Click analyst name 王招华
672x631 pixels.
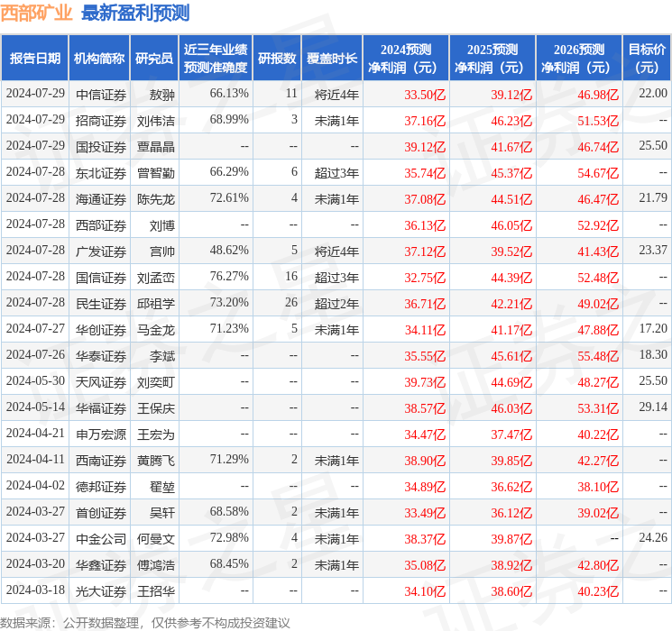point(156,590)
